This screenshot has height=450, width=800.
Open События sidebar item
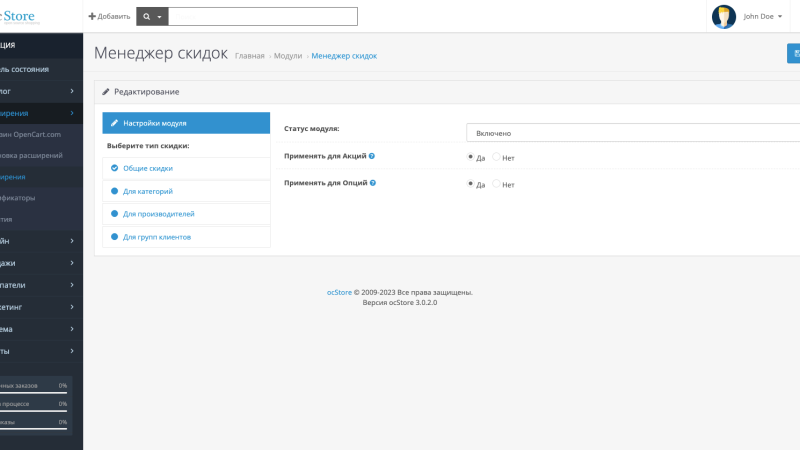(41, 219)
